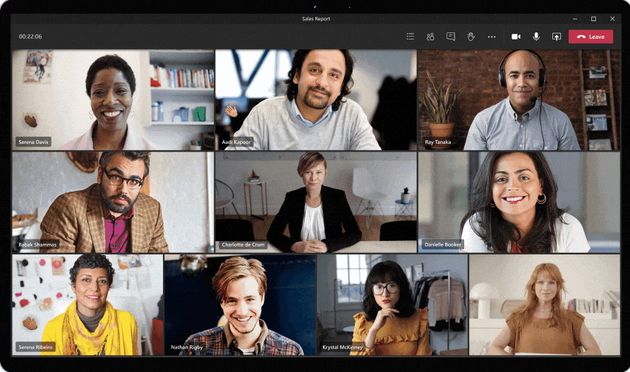Screen dimensions: 630x372
Task: Open the meeting chat
Action: [451, 37]
